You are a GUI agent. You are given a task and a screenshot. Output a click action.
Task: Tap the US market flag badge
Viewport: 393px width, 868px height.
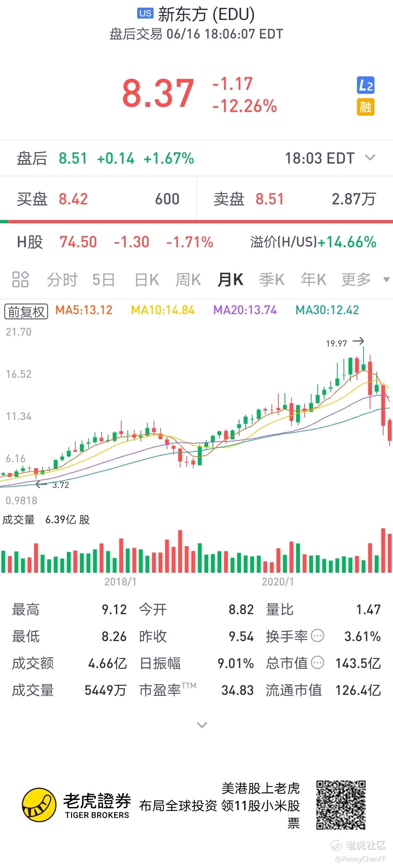[145, 13]
